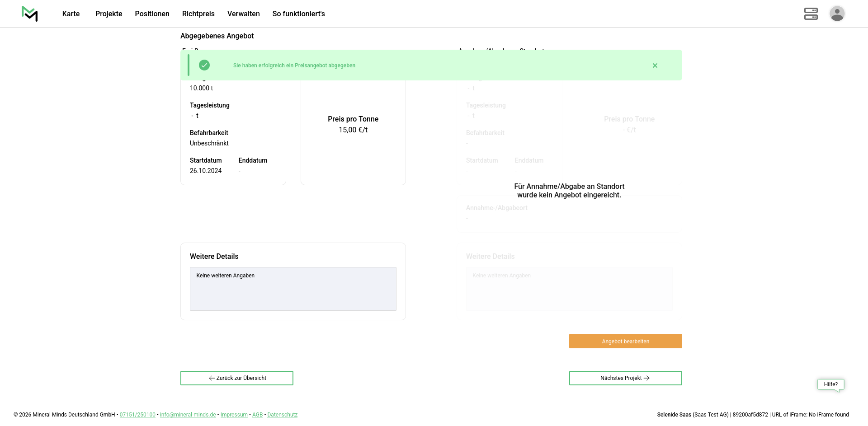Open the server list icon
This screenshot has height=426, width=868.
[x=811, y=14]
